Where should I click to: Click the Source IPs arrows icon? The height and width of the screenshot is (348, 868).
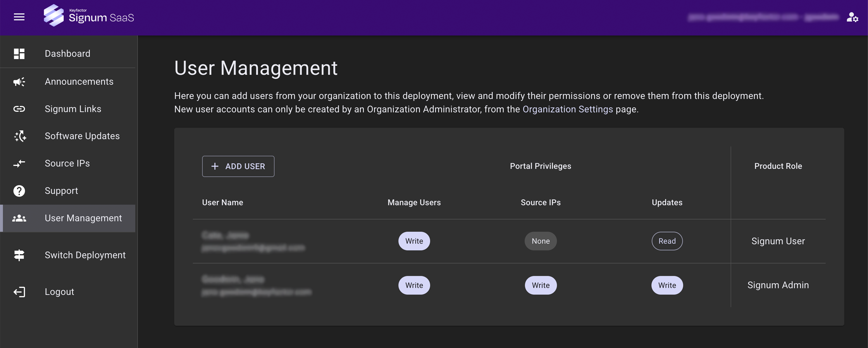[19, 163]
